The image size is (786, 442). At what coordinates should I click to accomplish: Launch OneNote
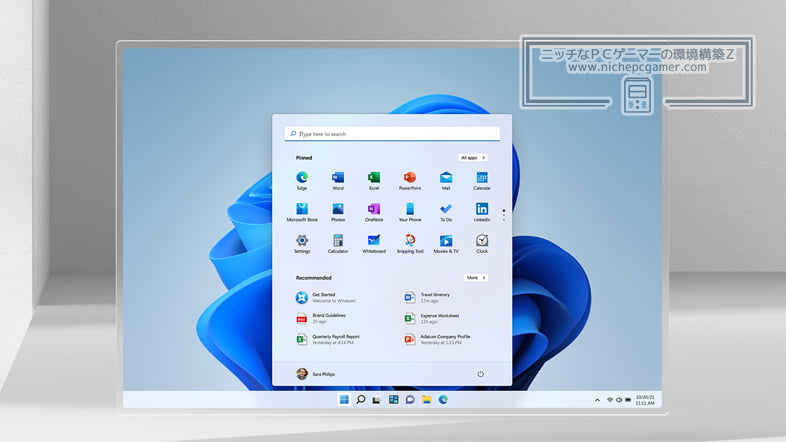374,212
